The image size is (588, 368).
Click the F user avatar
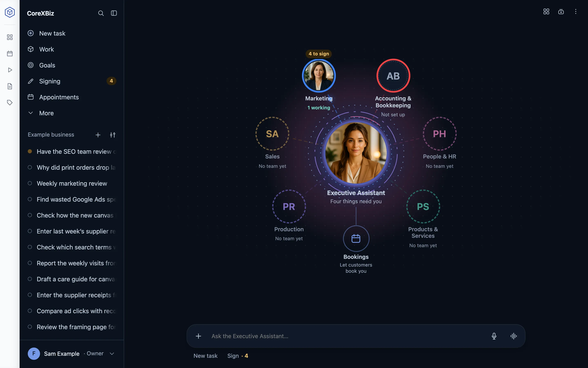pyautogui.click(x=34, y=354)
